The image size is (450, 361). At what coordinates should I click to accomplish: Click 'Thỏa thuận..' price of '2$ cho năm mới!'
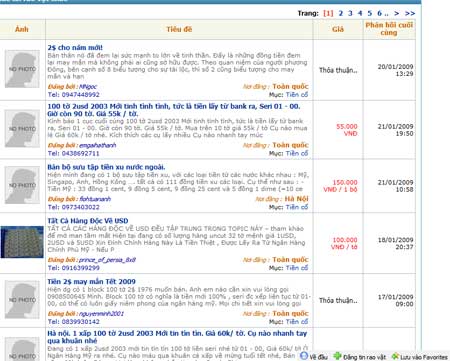coord(338,70)
